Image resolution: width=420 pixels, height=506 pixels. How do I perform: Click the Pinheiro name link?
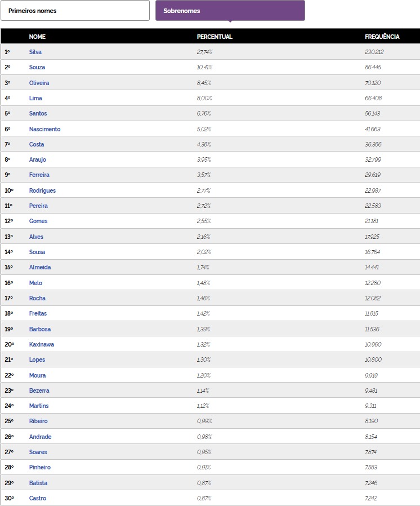[x=40, y=467]
